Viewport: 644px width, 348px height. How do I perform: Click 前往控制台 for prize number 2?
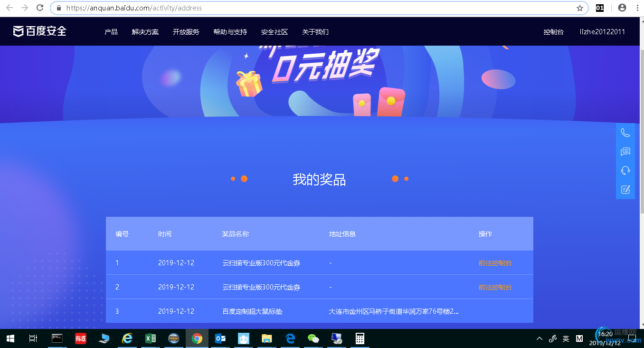495,287
